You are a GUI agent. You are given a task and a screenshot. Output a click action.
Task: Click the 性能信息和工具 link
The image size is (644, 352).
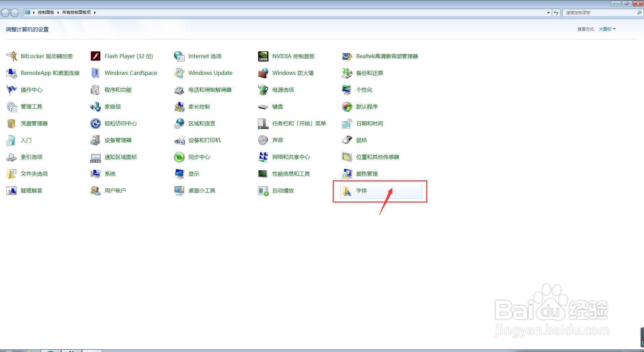click(291, 174)
